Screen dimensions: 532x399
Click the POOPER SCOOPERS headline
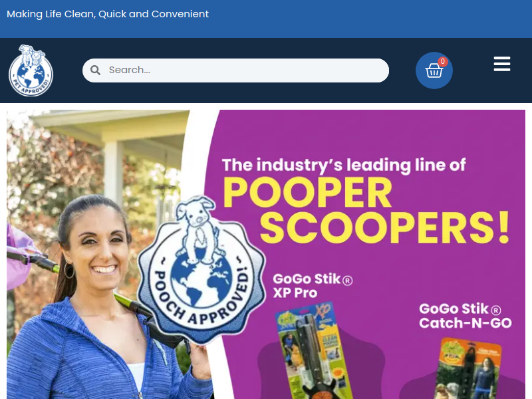coord(366,209)
